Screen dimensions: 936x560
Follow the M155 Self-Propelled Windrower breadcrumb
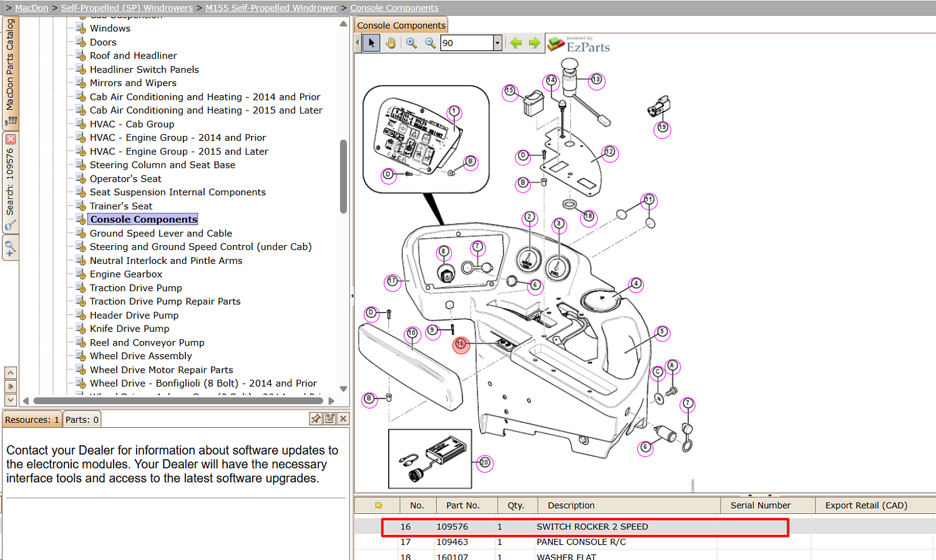(x=271, y=8)
